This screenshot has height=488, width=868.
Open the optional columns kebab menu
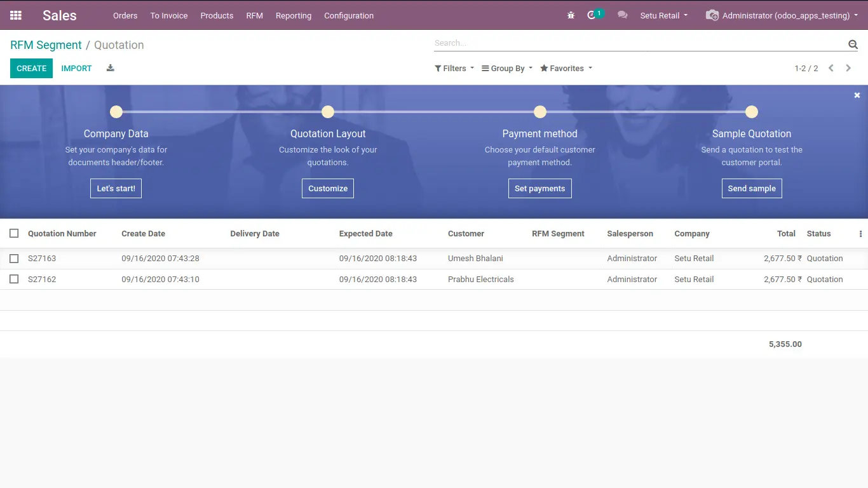(x=860, y=234)
